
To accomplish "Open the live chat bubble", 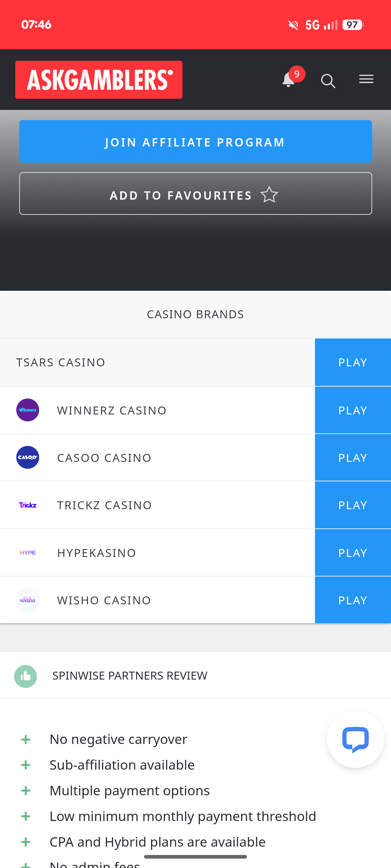I will click(355, 740).
